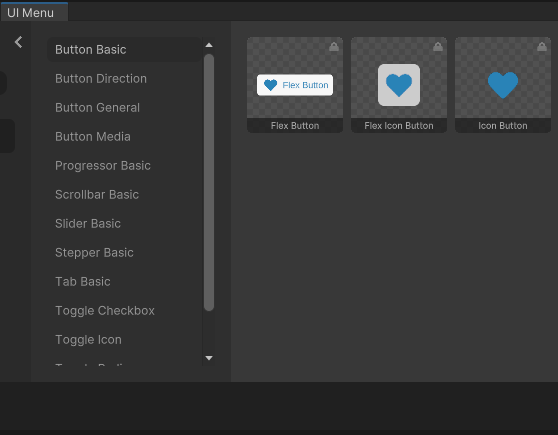Click lock icon on Icon Button card
558x435 pixels.
pyautogui.click(x=542, y=47)
